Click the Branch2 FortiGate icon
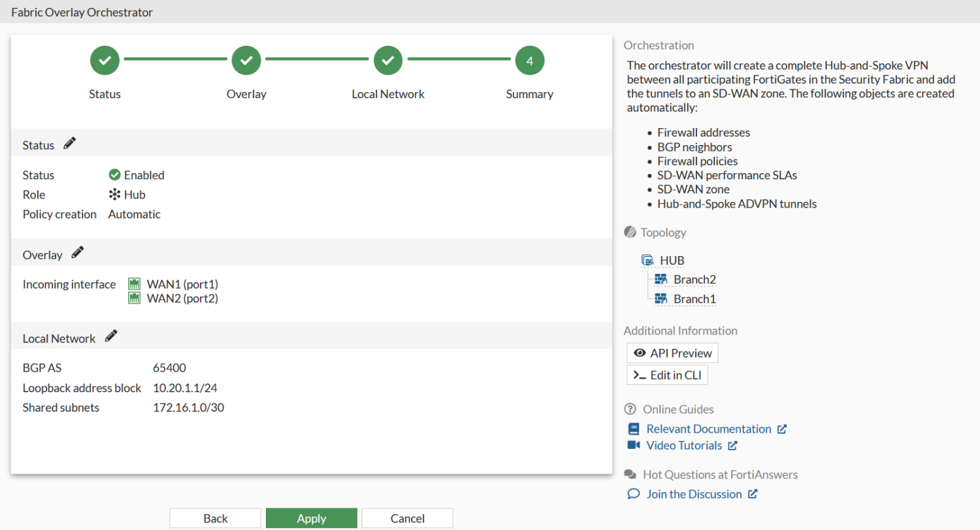This screenshot has width=980, height=530. click(x=661, y=280)
